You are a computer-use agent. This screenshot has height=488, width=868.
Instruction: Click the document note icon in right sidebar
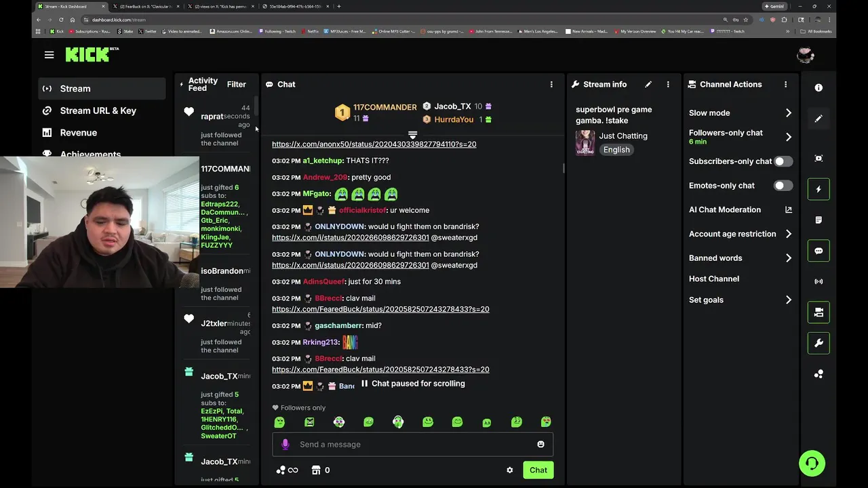[x=818, y=220]
